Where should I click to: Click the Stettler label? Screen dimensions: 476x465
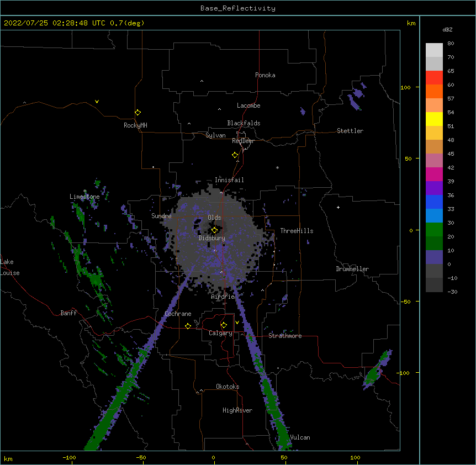point(350,131)
